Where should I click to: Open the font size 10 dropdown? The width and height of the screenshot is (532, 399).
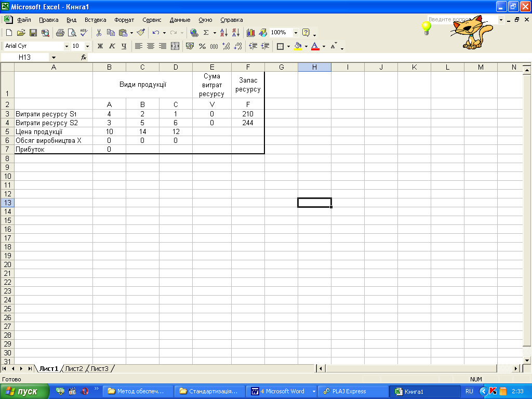click(87, 46)
